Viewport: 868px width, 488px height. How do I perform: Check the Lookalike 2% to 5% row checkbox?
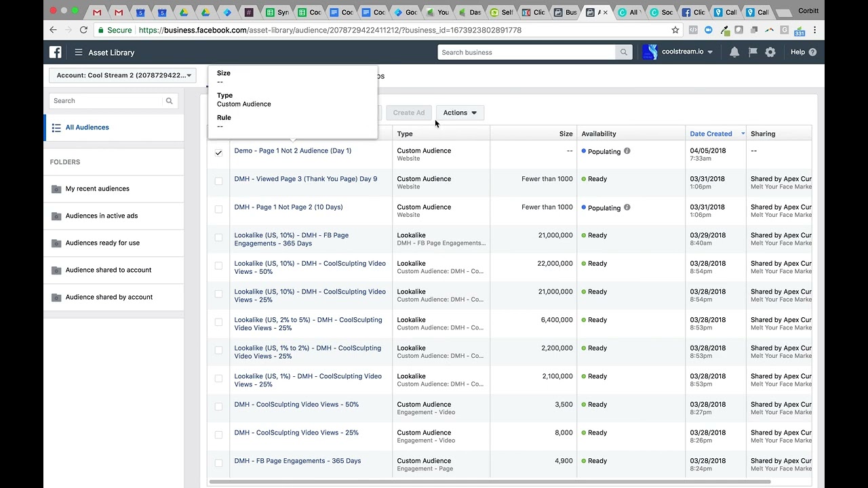218,322
